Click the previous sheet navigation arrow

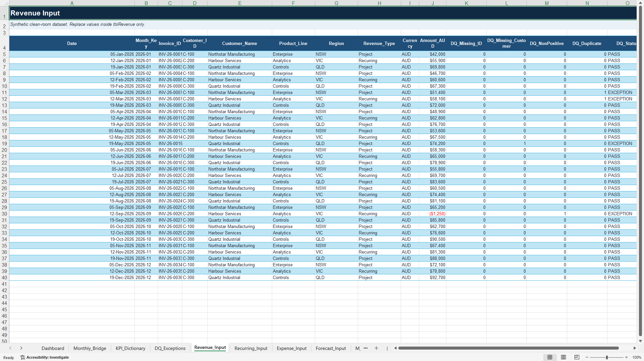pyautogui.click(x=10, y=348)
